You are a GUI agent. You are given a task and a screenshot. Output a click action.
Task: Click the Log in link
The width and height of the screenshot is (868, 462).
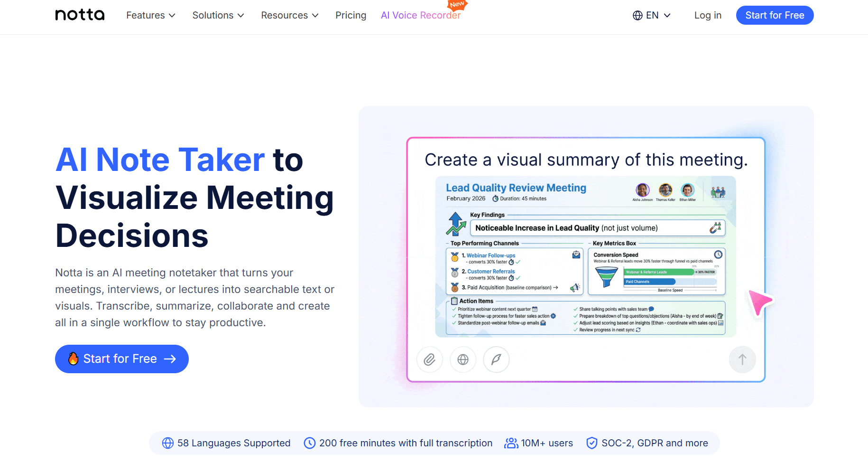(x=708, y=15)
